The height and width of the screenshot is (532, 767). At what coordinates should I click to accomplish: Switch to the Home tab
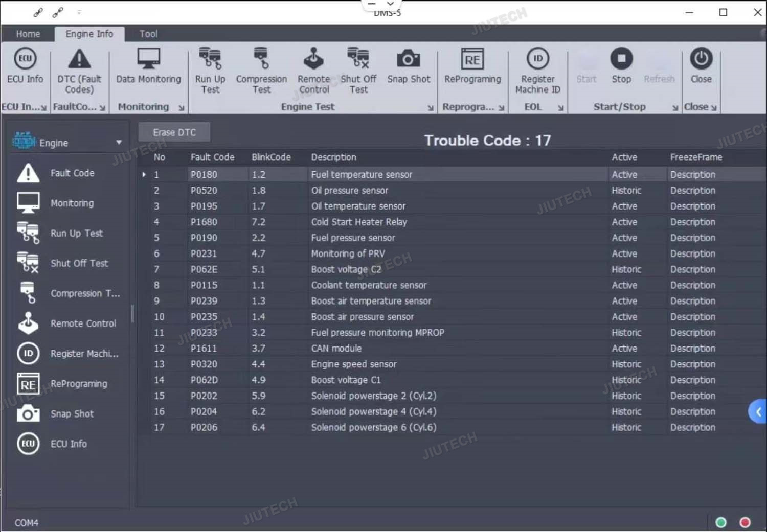(x=28, y=34)
